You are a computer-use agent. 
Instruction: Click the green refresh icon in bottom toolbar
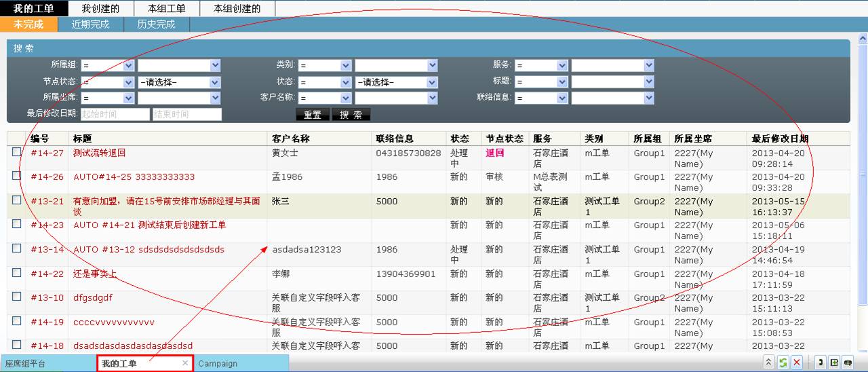click(783, 362)
